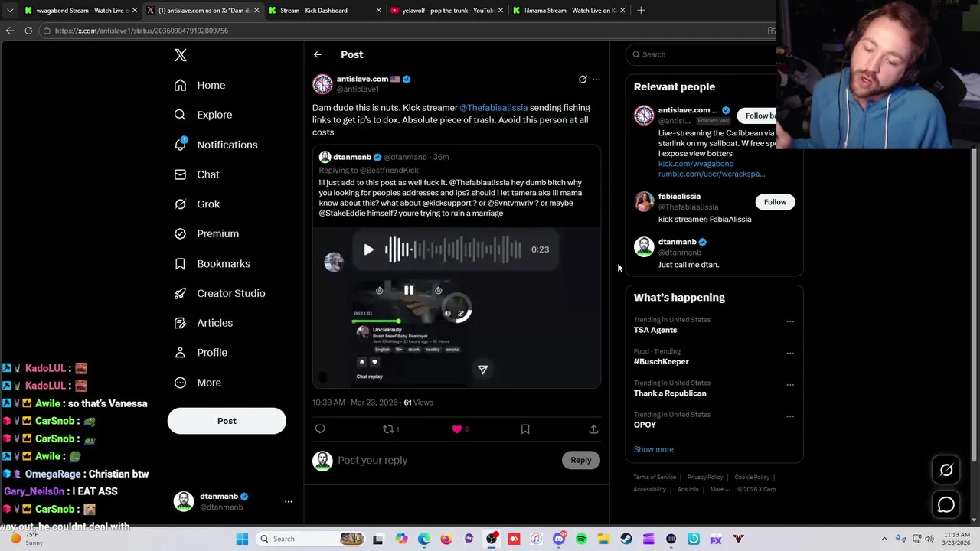Open the floating messages chat button
This screenshot has width=980, height=551.
(946, 504)
